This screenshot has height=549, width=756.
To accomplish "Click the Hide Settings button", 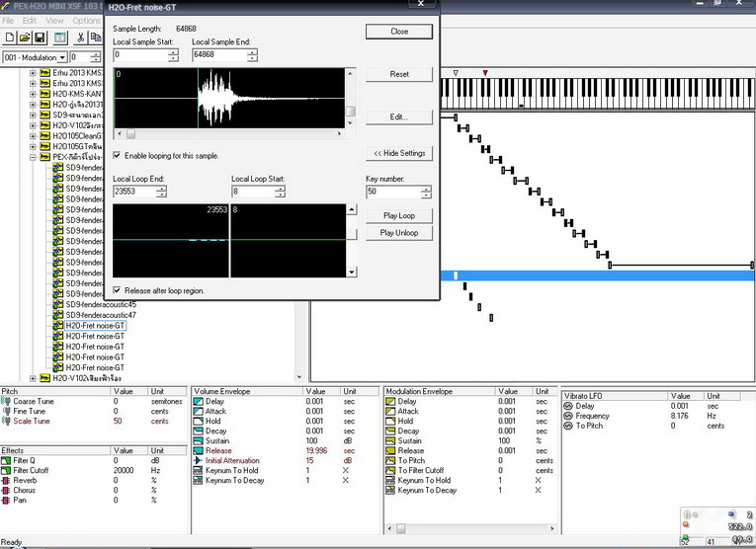I will coord(398,153).
